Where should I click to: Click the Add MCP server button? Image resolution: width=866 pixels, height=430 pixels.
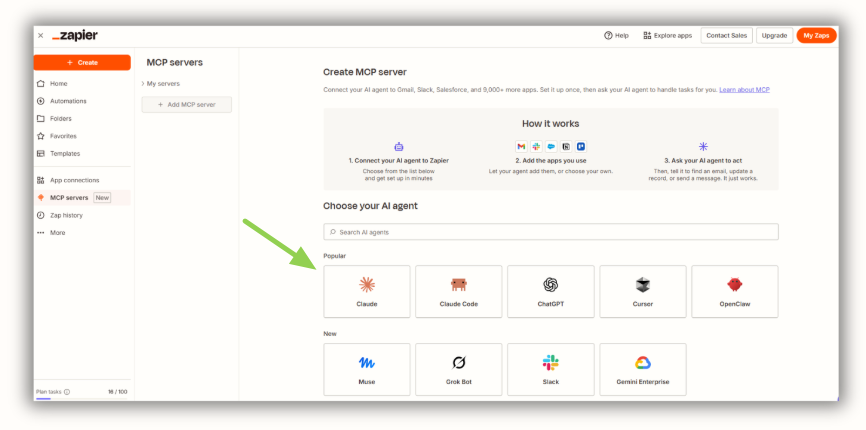187,105
